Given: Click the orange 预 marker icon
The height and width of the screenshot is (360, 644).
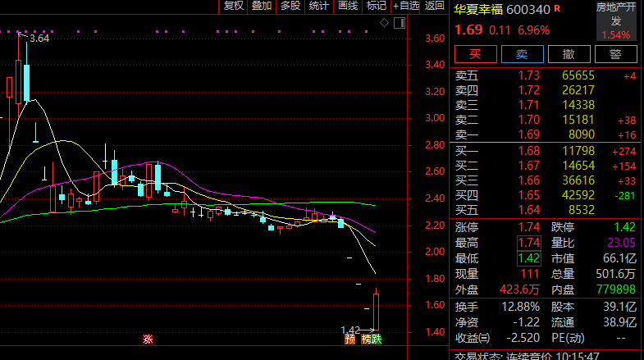Looking at the screenshot, I should click(350, 339).
